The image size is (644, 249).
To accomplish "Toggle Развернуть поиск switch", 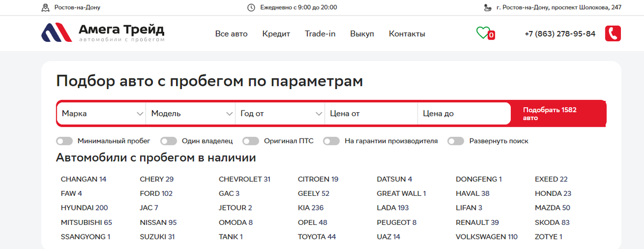I will 456,141.
